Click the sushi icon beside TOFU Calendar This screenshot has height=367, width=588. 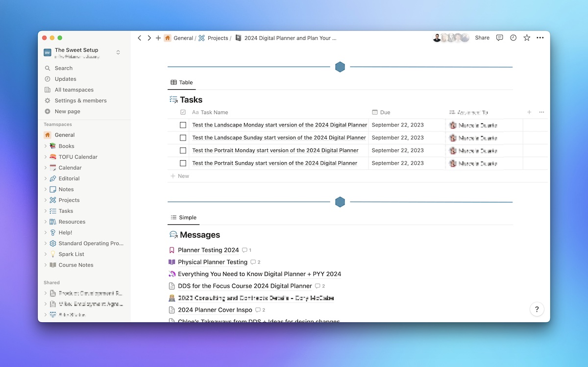tap(53, 157)
